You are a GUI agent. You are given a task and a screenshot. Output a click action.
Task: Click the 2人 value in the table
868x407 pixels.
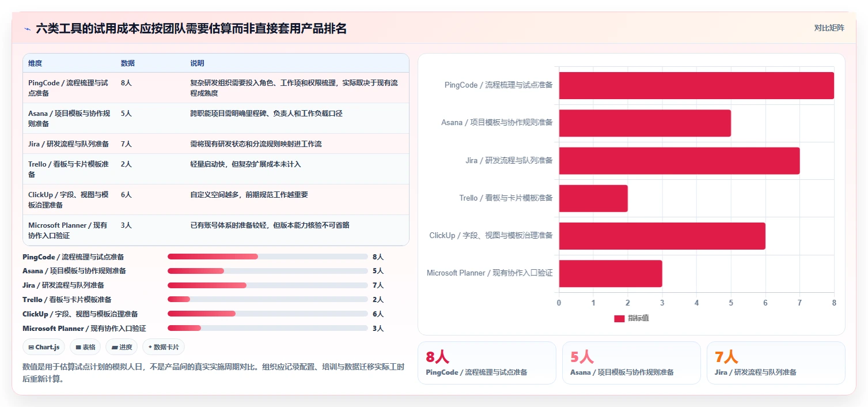126,164
